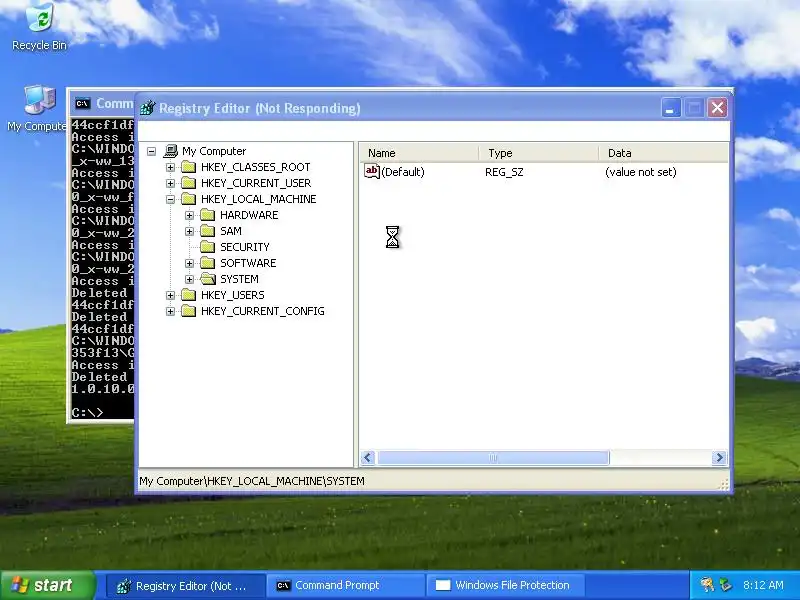Click the (value not set) data cell
Screen dimensions: 800x600
pyautogui.click(x=641, y=172)
